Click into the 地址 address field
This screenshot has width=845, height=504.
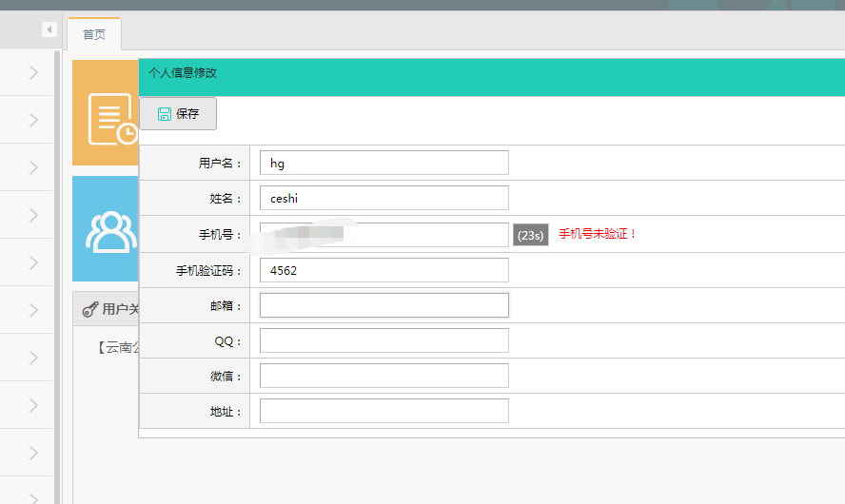coord(383,411)
